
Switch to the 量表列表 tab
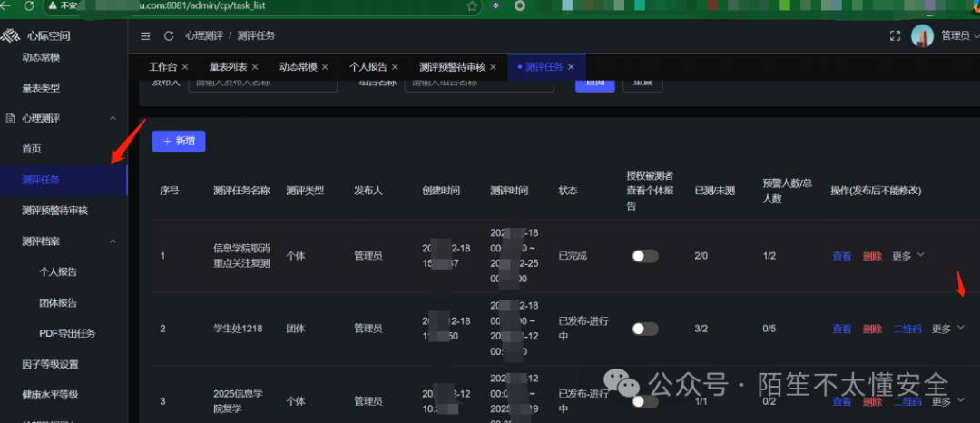tap(228, 67)
